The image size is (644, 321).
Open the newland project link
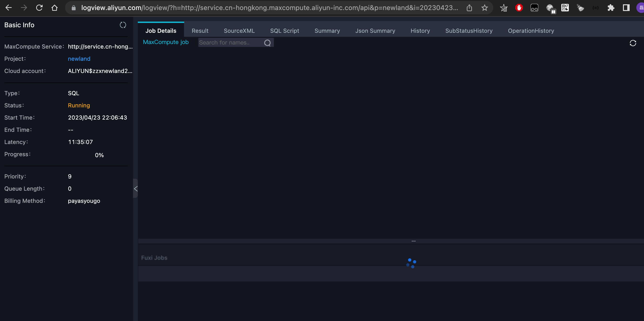point(79,59)
